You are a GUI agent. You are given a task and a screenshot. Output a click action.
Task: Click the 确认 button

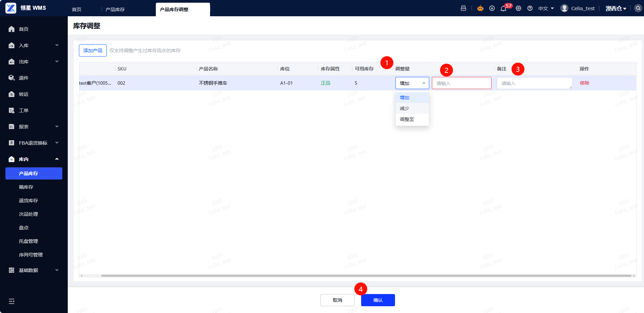378,300
